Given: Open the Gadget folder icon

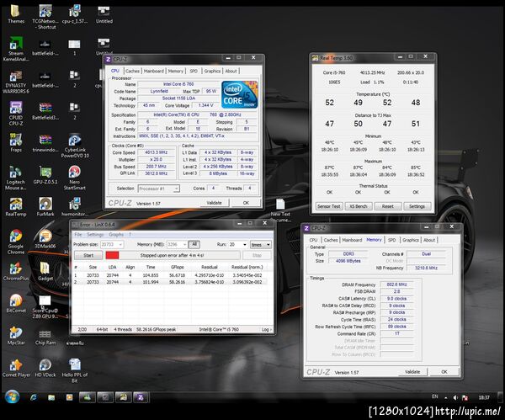Looking at the screenshot, I should tap(45, 272).
